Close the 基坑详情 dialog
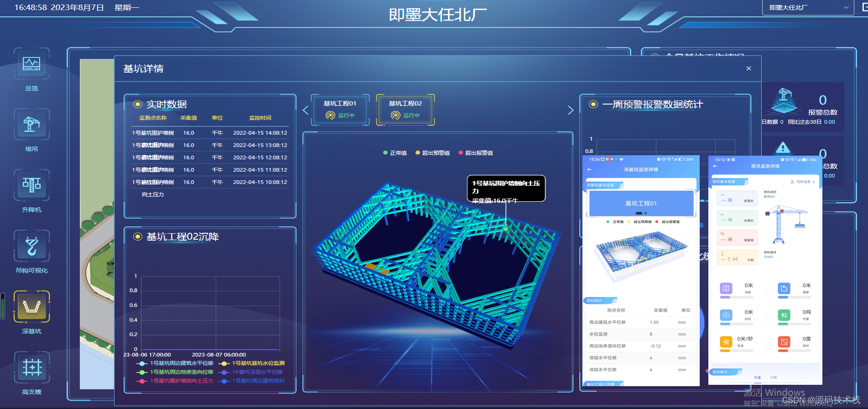Screen dimensions: 868x409 (x=748, y=68)
